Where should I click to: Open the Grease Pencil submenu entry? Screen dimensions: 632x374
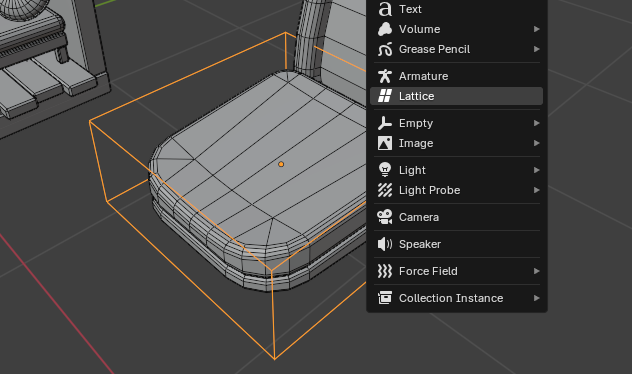456,49
